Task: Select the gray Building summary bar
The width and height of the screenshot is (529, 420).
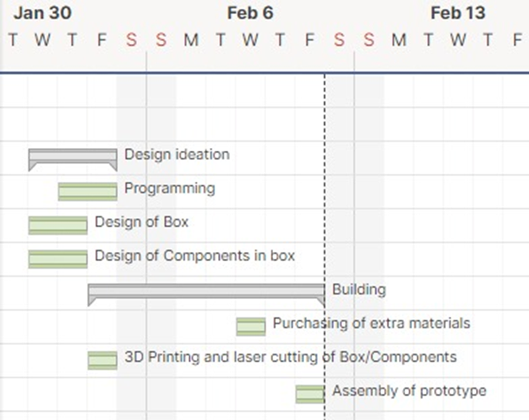Action: click(207, 294)
